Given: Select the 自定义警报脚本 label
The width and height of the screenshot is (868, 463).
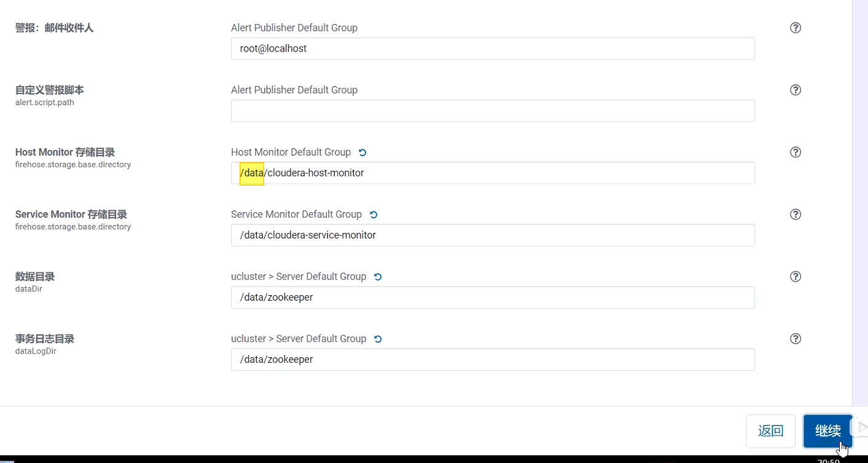Looking at the screenshot, I should pyautogui.click(x=50, y=90).
